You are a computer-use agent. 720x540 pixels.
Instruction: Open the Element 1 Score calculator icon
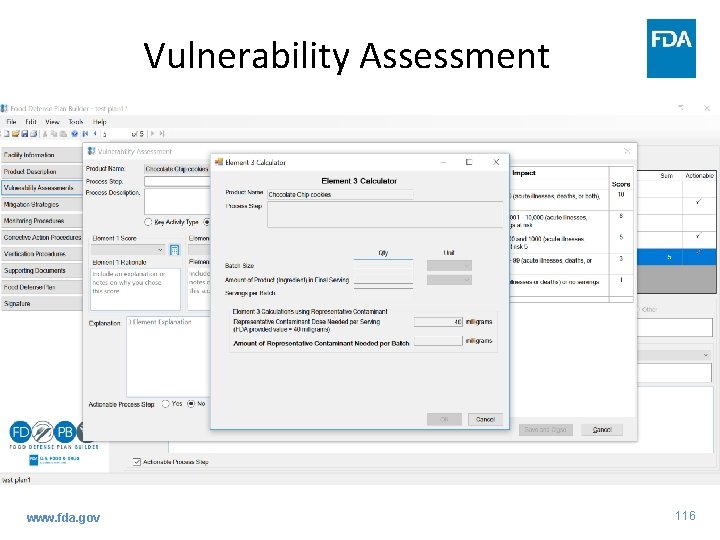point(174,250)
